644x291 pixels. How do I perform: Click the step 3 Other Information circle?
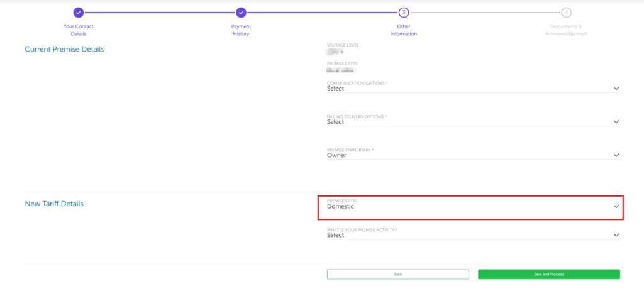coord(404,13)
